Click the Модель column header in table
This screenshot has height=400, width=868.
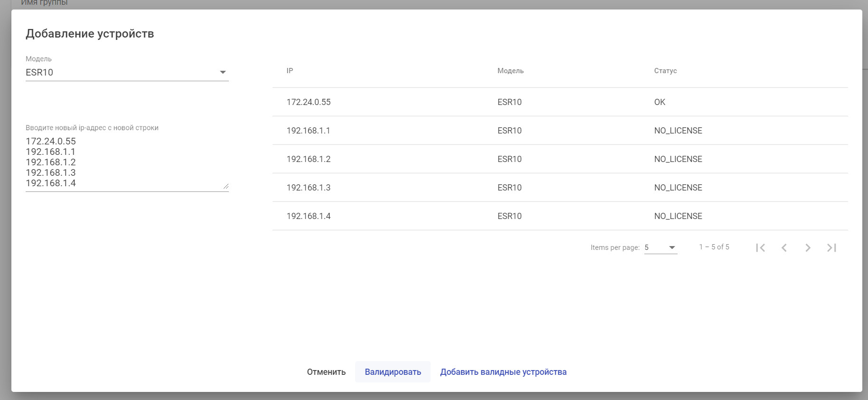pos(510,71)
